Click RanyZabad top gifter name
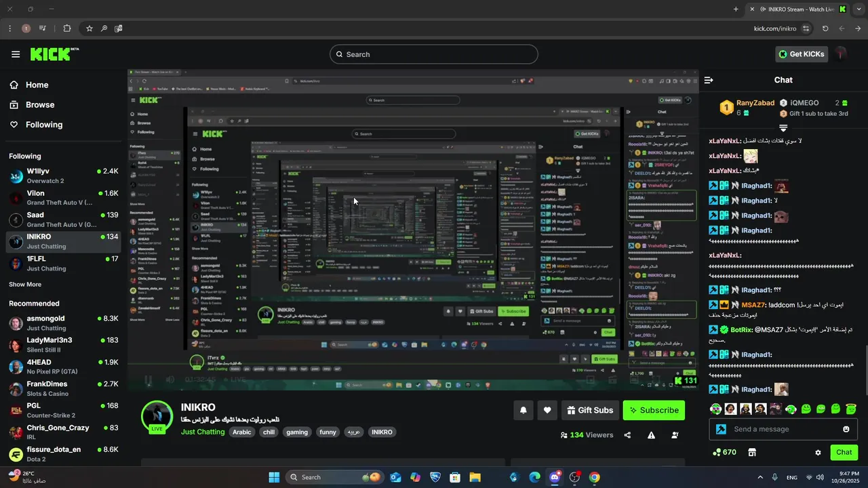 point(755,103)
